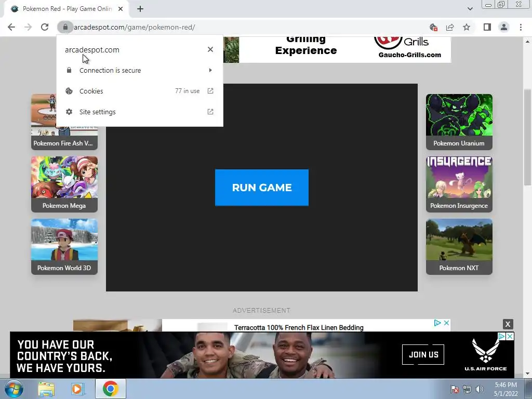Open the Pokemon World 3D game card
The image size is (532, 399).
pos(64,247)
